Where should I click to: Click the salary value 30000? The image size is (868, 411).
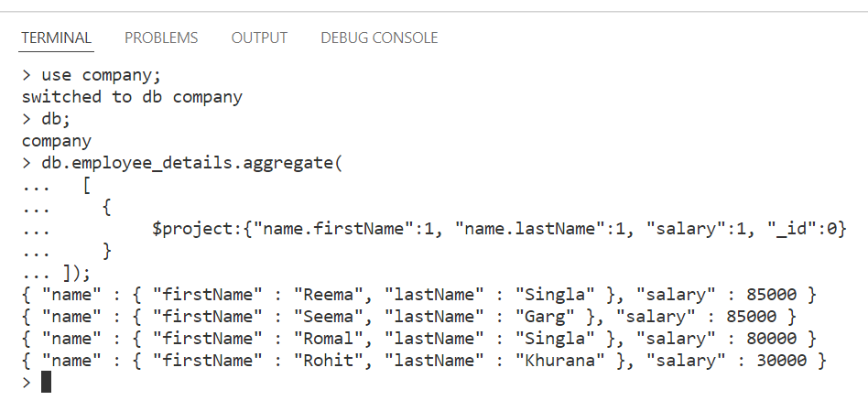(781, 361)
